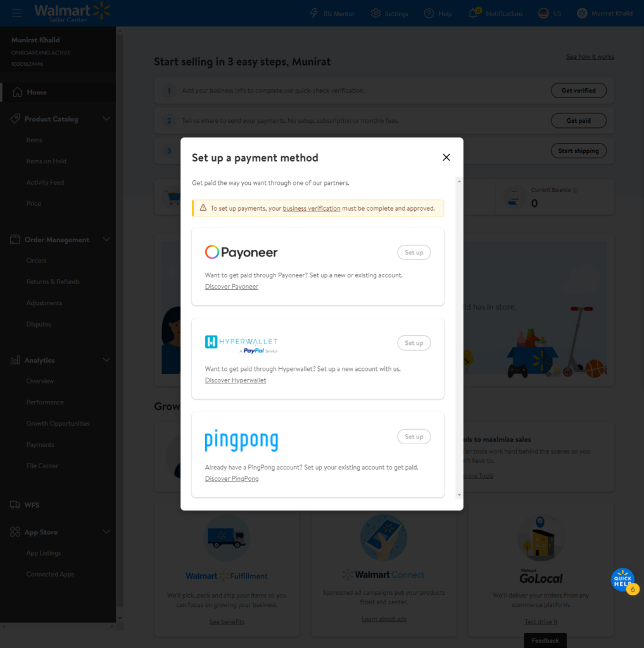Click the Munirat Khalid profile icon
644x648 pixels.
(582, 13)
